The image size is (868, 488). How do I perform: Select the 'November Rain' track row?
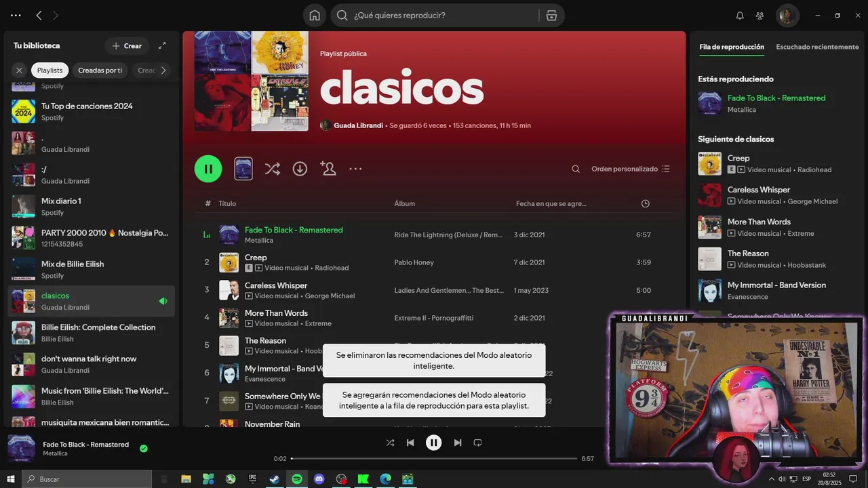434,424
